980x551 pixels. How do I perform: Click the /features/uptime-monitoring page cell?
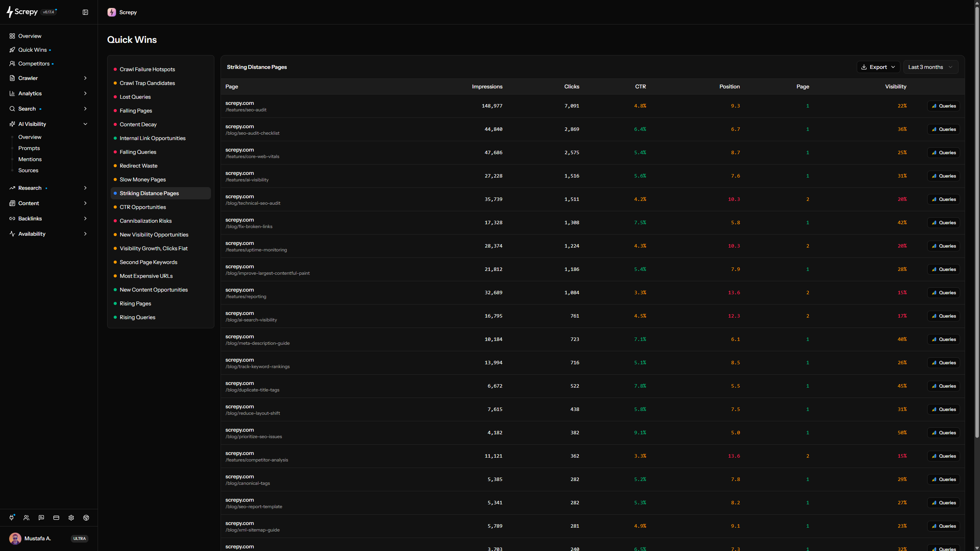(256, 246)
